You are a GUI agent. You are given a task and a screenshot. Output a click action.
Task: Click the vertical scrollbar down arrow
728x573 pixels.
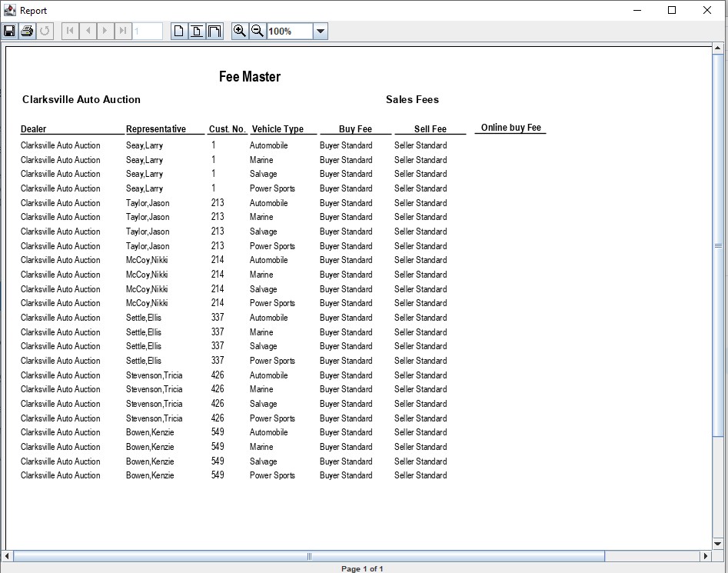point(718,543)
